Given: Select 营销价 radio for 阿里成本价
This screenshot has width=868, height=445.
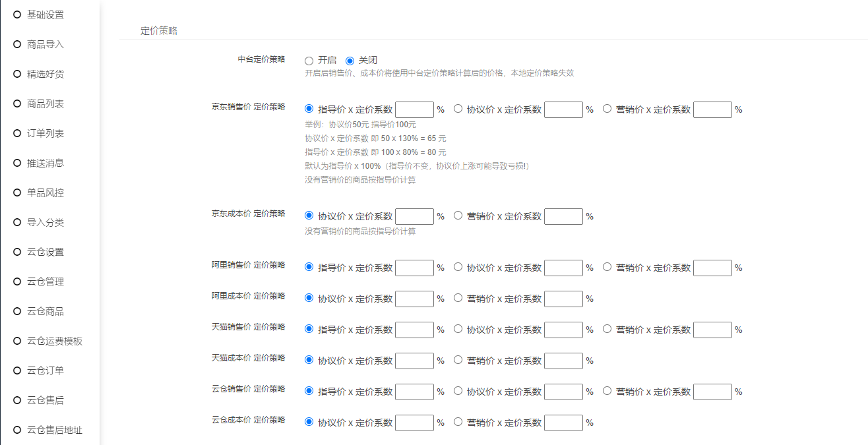Looking at the screenshot, I should click(458, 298).
